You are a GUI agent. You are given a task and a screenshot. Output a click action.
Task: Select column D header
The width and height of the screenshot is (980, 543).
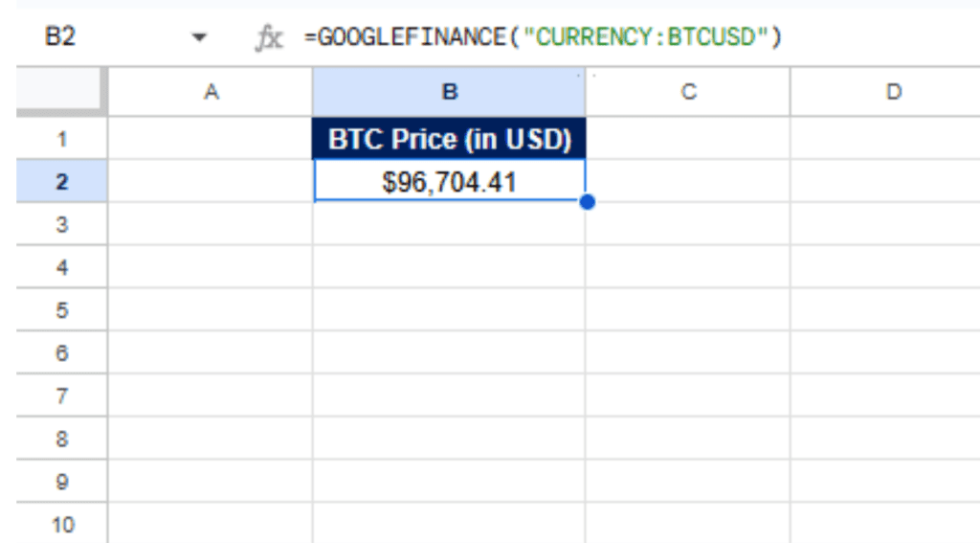(893, 92)
